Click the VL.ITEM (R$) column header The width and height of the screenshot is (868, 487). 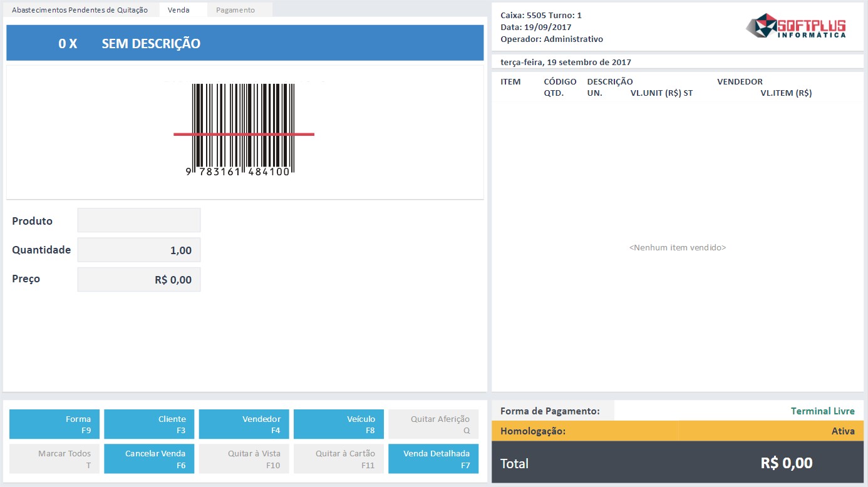(786, 93)
